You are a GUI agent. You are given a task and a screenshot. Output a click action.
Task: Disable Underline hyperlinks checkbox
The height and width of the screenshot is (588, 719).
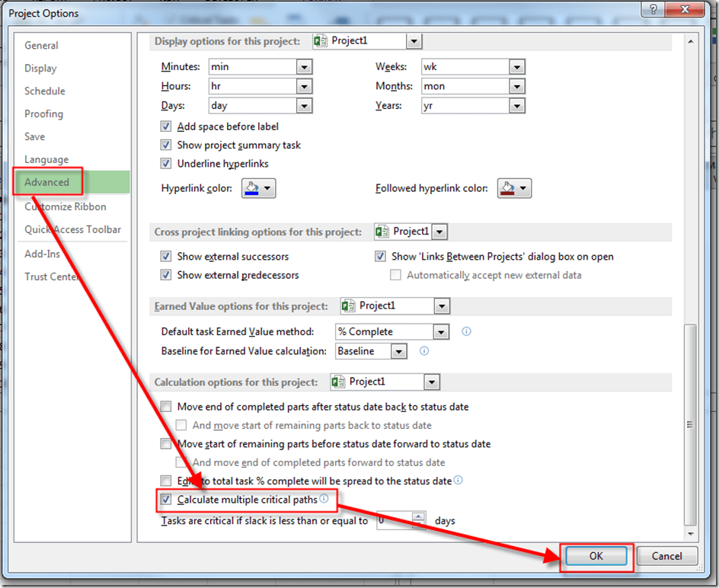(x=166, y=164)
